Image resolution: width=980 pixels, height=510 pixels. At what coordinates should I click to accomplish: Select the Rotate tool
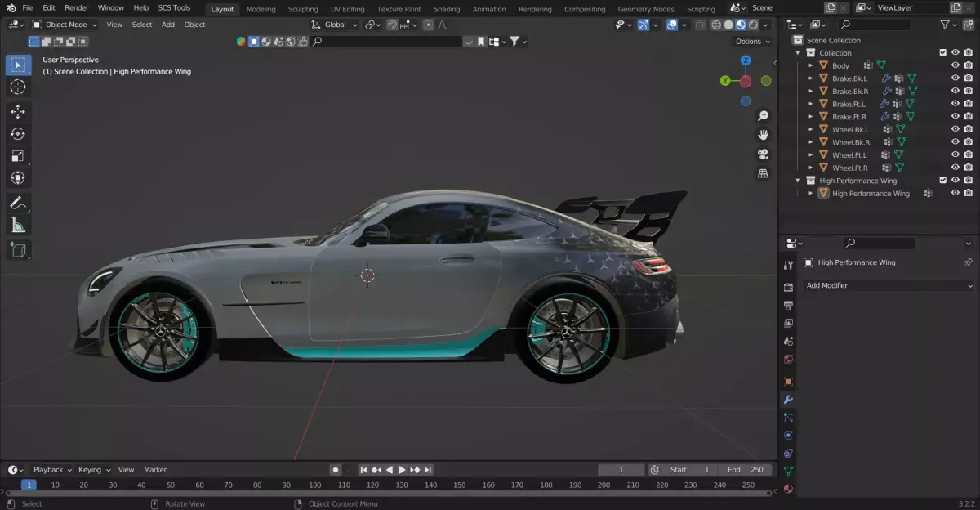pyautogui.click(x=18, y=134)
